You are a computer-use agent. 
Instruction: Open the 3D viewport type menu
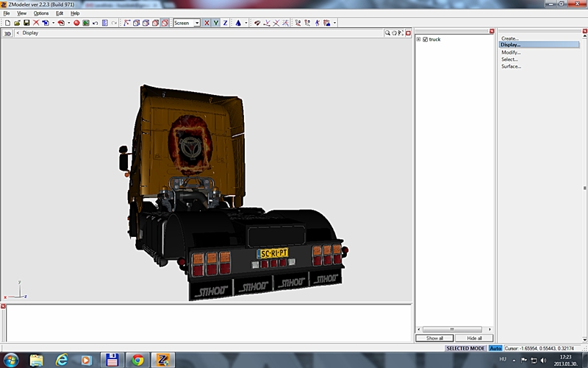pyautogui.click(x=8, y=33)
